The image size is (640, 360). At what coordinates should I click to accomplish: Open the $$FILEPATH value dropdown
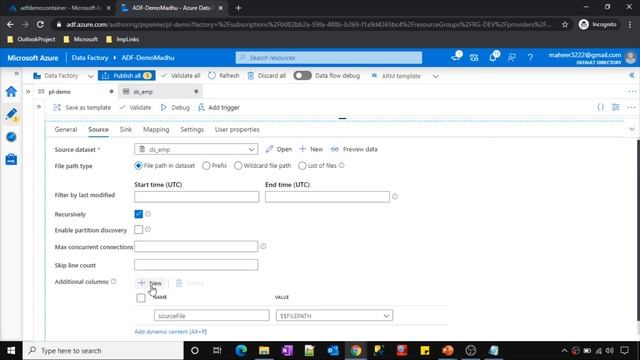coord(334,316)
